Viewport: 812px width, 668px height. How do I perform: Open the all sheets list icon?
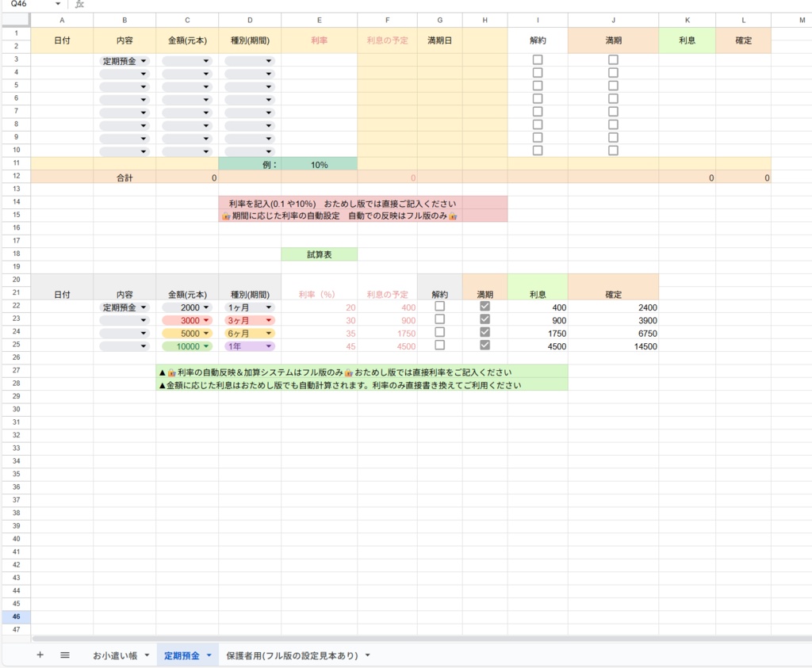pyautogui.click(x=66, y=655)
